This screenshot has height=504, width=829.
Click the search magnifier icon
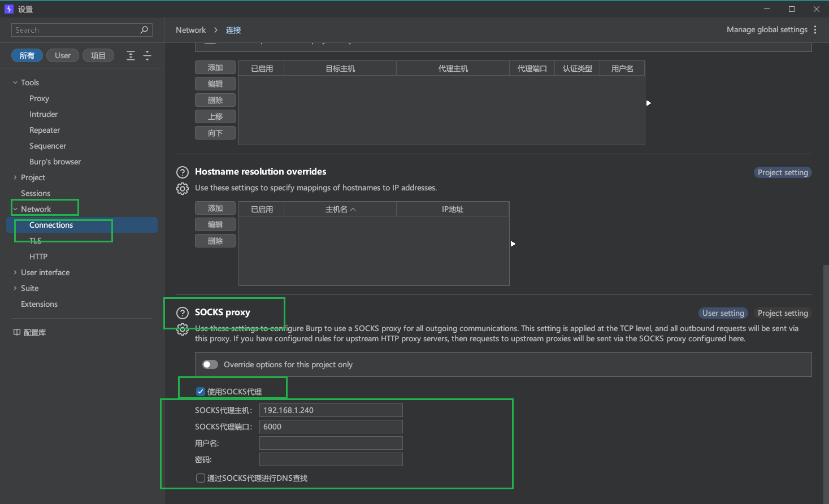[144, 30]
